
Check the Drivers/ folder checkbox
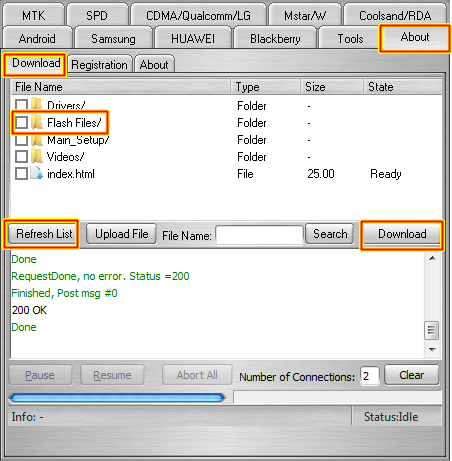(x=21, y=105)
